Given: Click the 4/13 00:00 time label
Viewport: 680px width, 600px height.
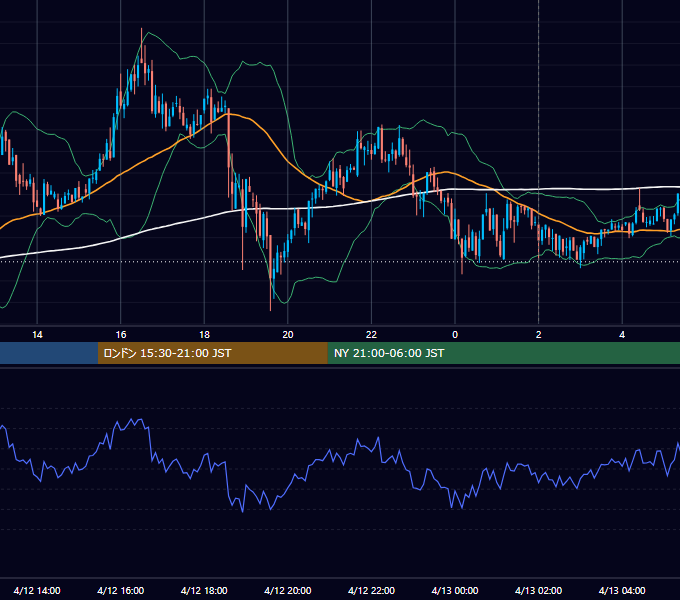Looking at the screenshot, I should point(455,590).
